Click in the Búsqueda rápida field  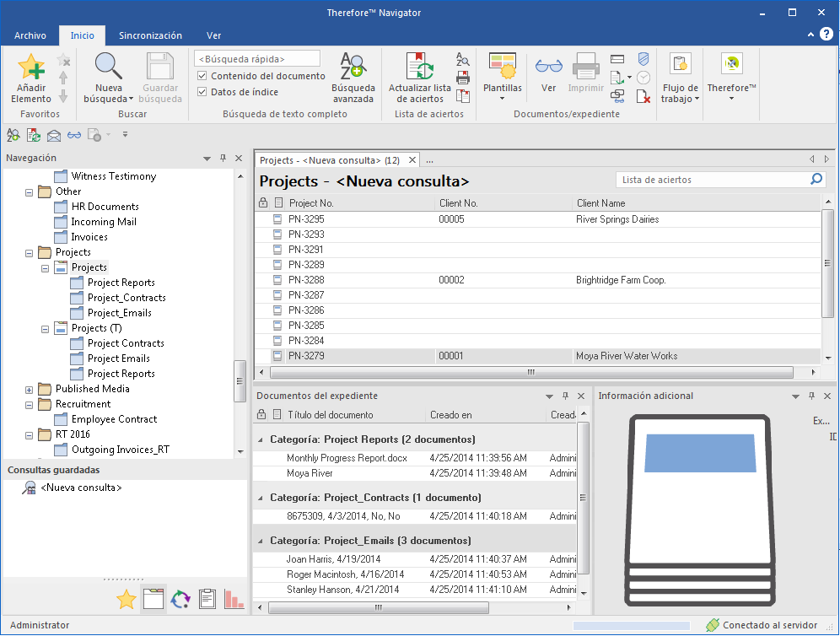tap(257, 59)
